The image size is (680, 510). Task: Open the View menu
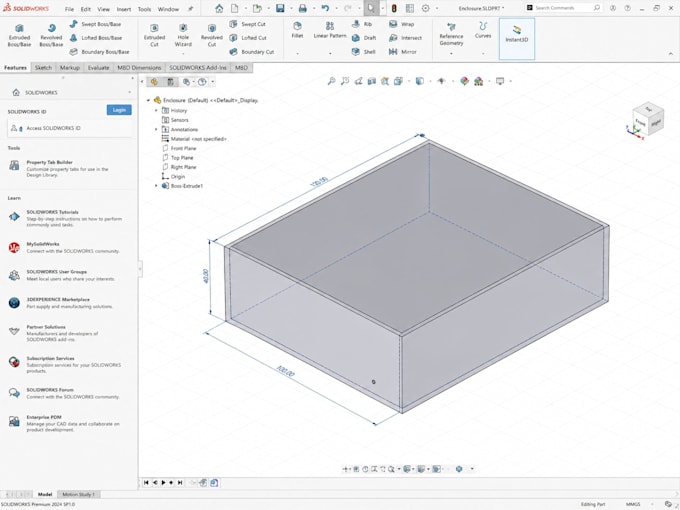point(103,9)
